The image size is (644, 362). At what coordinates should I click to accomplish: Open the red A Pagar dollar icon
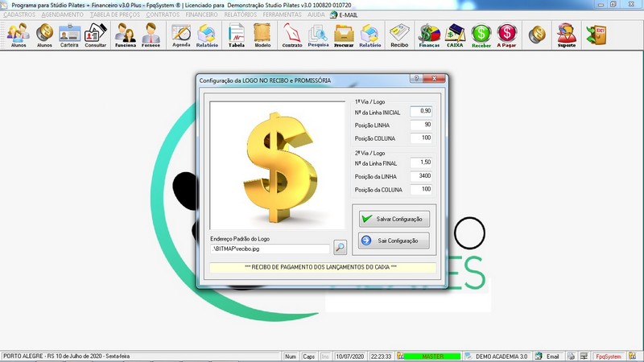pyautogui.click(x=506, y=35)
